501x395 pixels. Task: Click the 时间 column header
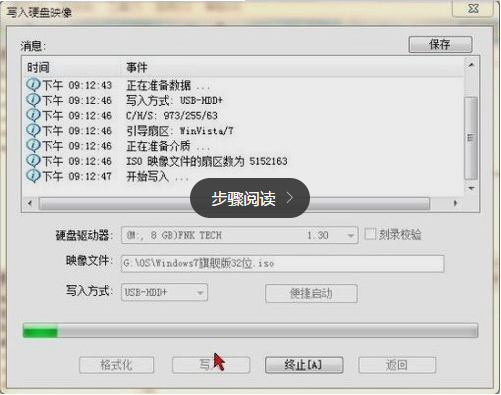pos(38,68)
